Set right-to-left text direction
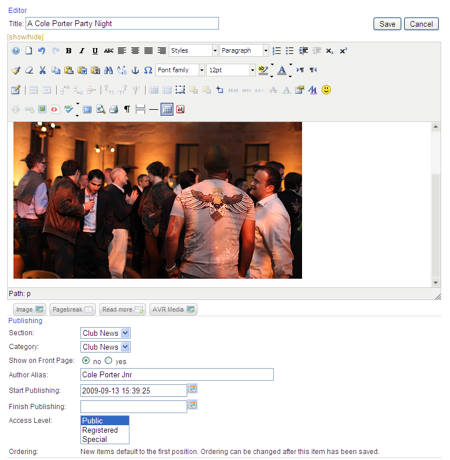Image resolution: width=450 pixels, height=460 pixels. pos(313,70)
